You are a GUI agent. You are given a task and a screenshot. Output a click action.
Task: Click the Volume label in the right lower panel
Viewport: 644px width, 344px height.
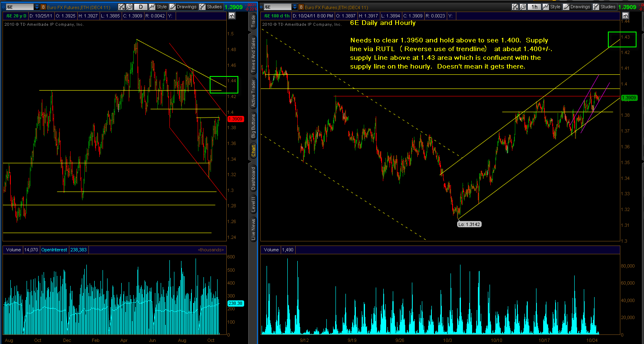(271, 250)
